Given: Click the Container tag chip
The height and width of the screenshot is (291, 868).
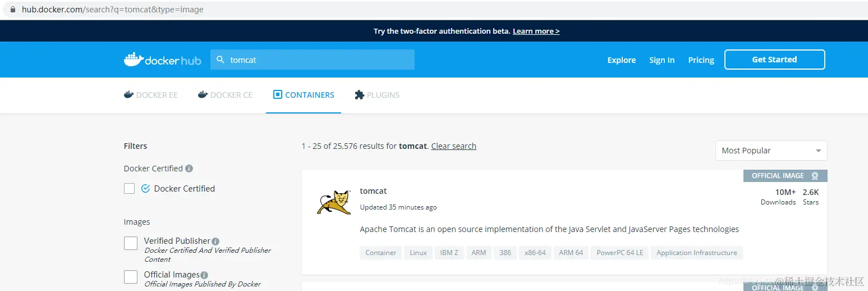Looking at the screenshot, I should tap(381, 253).
